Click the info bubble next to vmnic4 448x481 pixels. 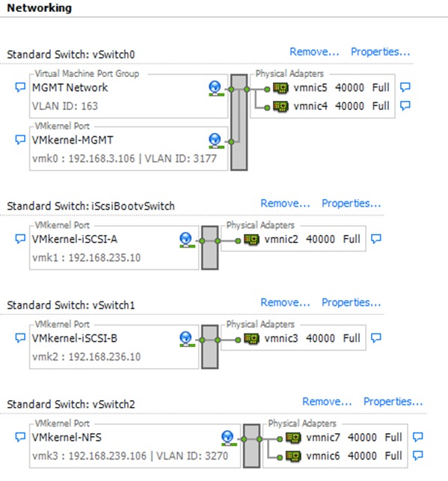click(405, 105)
